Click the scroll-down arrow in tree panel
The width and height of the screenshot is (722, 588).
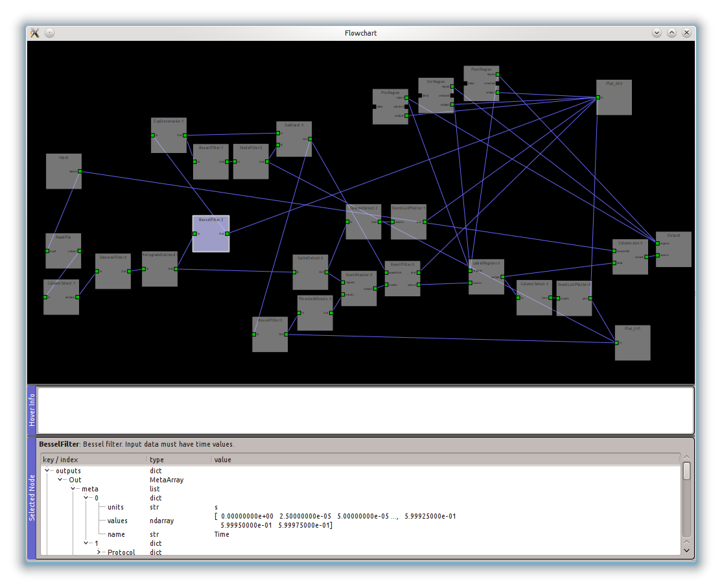pyautogui.click(x=686, y=550)
